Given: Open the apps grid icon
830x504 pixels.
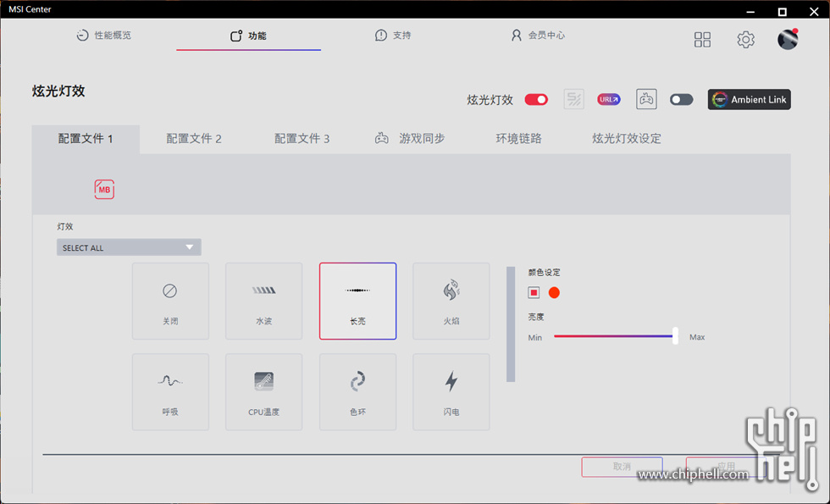Looking at the screenshot, I should 702,40.
